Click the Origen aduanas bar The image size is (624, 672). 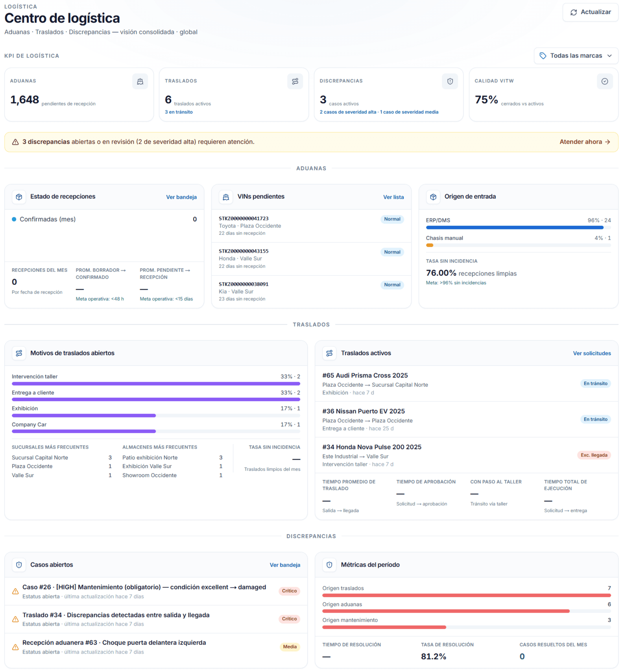467,611
